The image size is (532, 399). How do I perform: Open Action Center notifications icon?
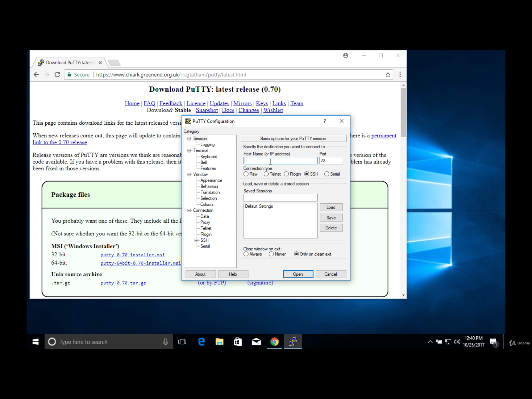[x=494, y=342]
